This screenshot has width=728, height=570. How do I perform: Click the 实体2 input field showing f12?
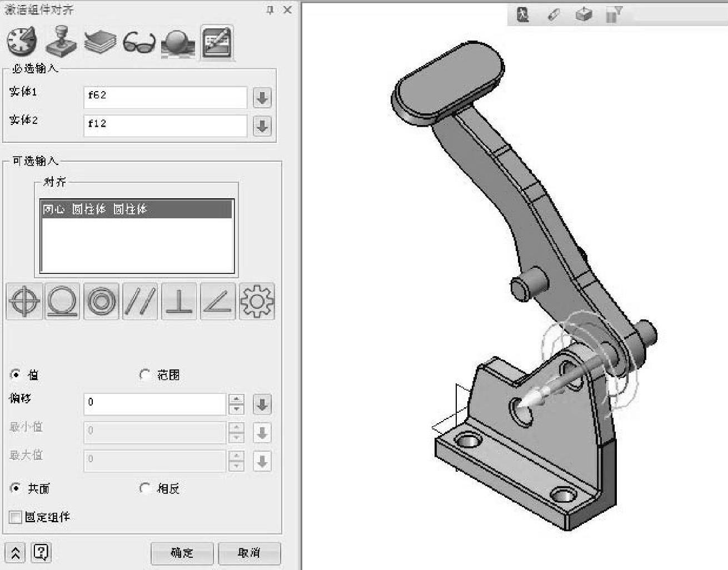(x=165, y=126)
